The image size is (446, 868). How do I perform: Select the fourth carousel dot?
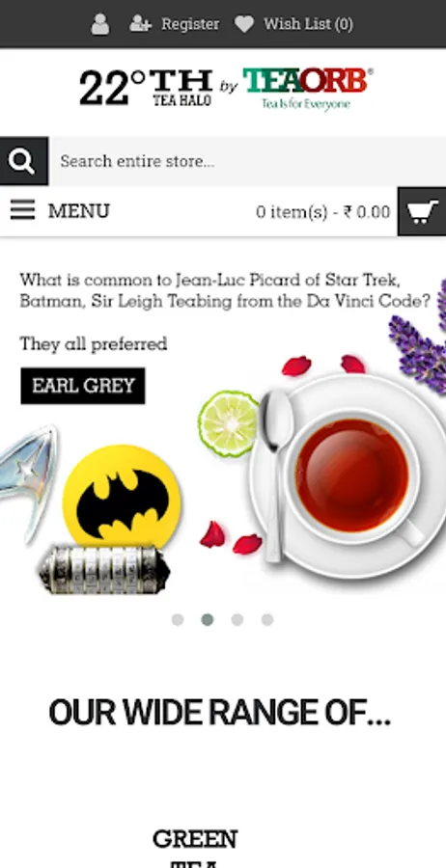coord(267,619)
